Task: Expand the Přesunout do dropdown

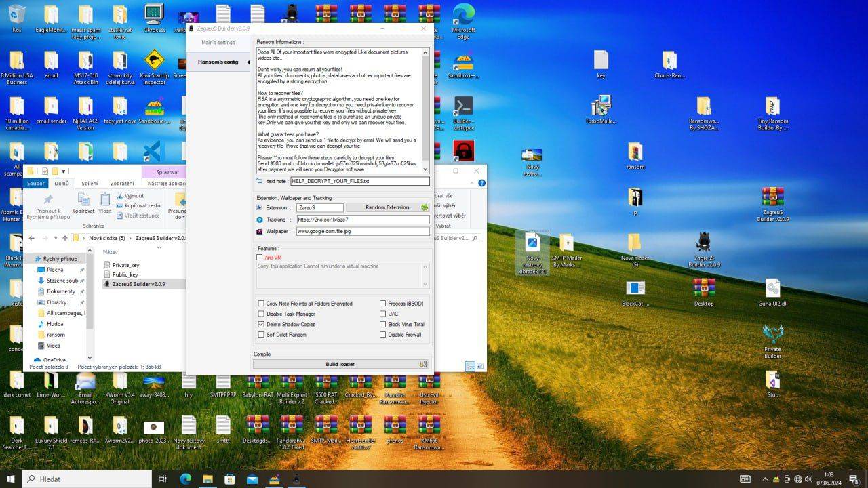Action: (179, 217)
